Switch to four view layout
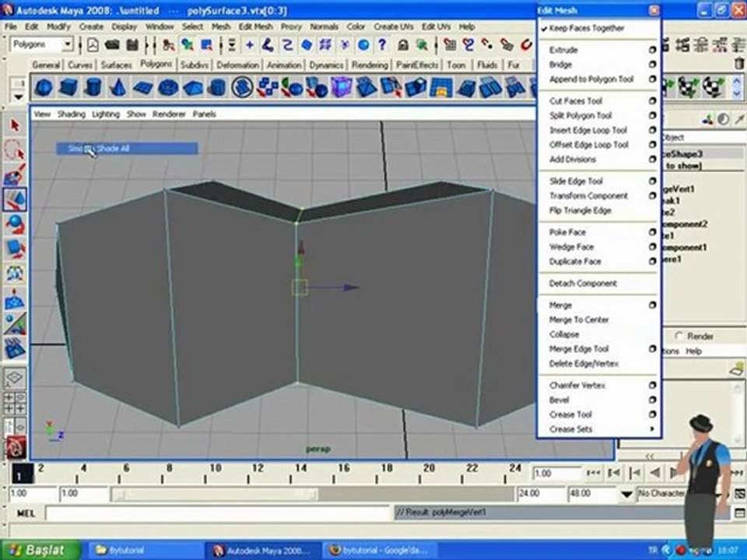This screenshot has height=560, width=747. [15, 403]
